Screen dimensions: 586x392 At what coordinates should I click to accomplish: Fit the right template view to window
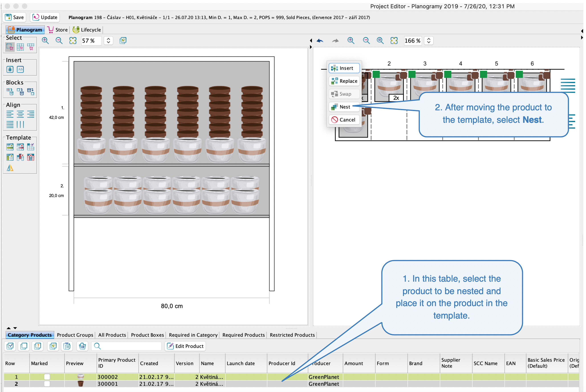click(x=394, y=40)
